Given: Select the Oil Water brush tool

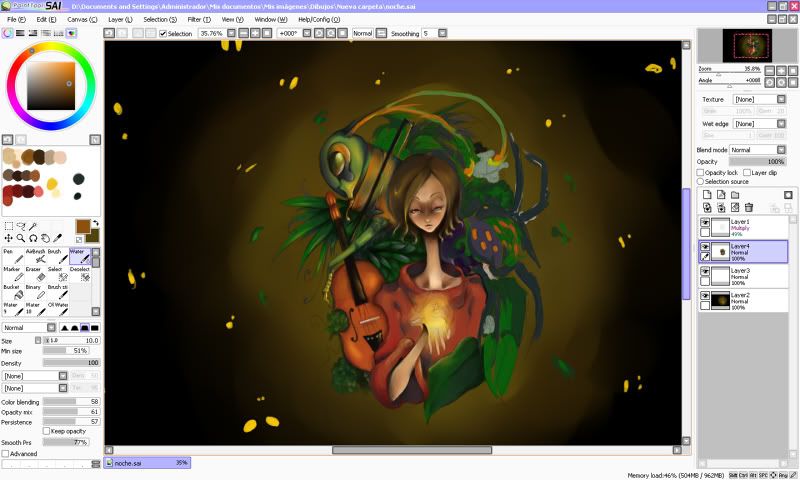Looking at the screenshot, I should coord(57,310).
